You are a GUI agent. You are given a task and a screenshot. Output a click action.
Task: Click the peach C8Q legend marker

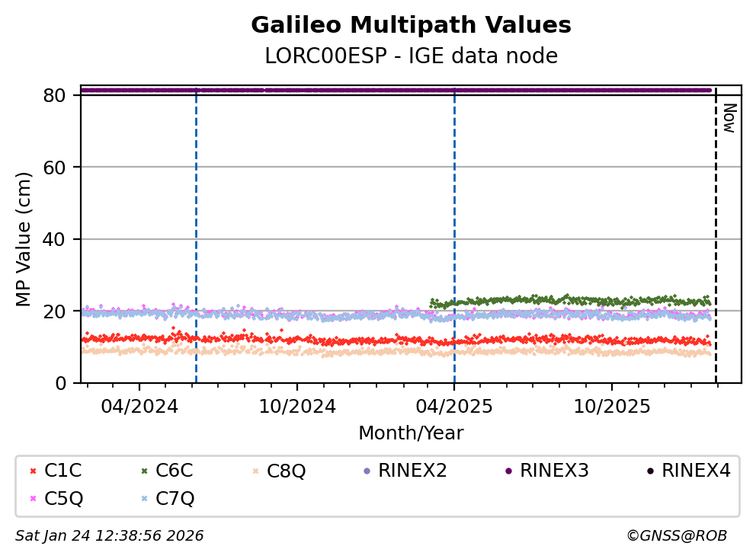point(255,471)
